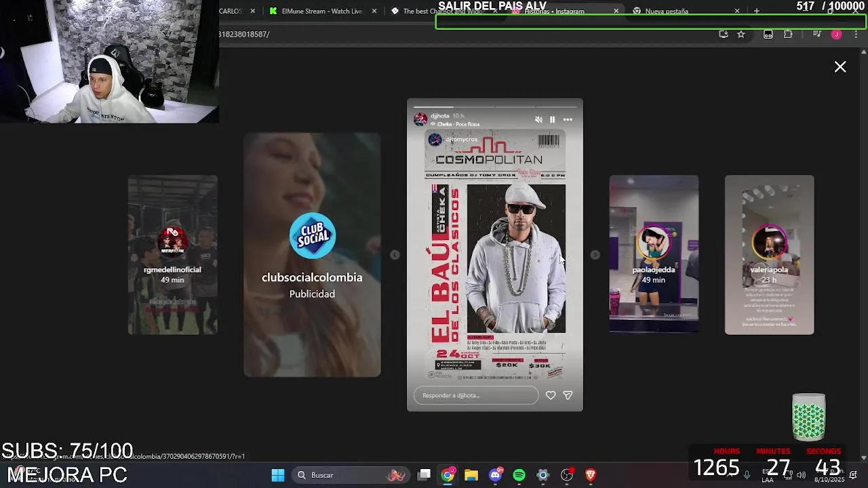This screenshot has height=488, width=868.
Task: Switch to the 'The best Chatbot and Widget' tab
Action: pos(441,11)
